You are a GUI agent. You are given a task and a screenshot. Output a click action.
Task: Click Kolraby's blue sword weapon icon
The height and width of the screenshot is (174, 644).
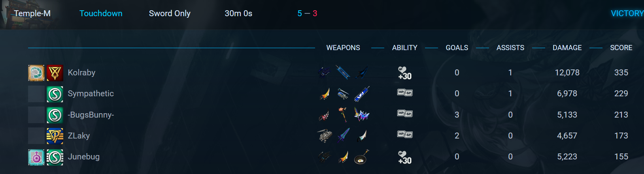coord(343,73)
